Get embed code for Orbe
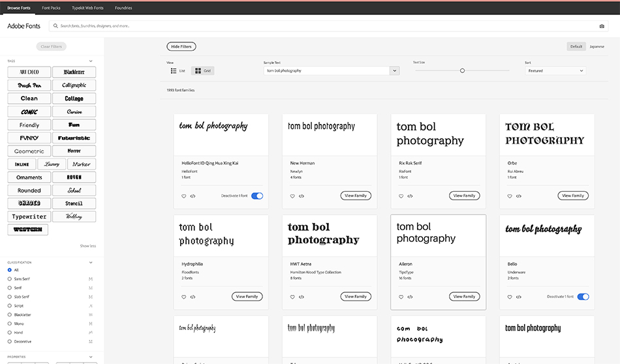The image size is (620, 364). tap(519, 196)
